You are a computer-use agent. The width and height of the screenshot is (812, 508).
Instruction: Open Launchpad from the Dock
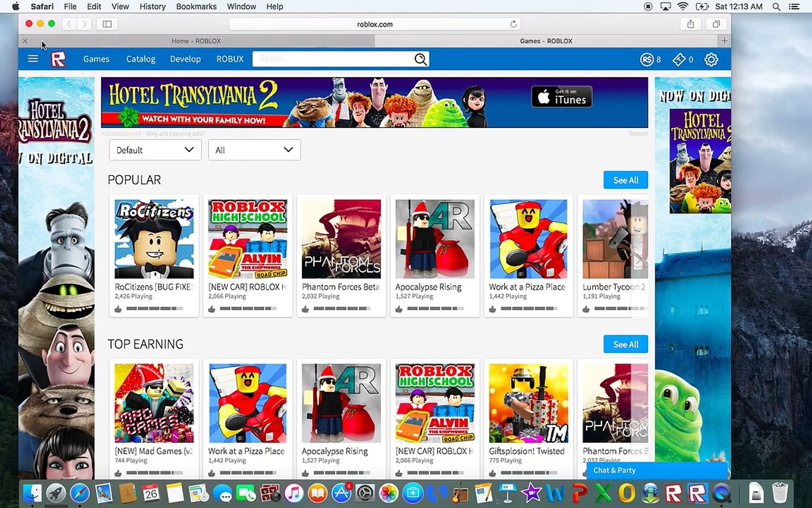pos(56,493)
